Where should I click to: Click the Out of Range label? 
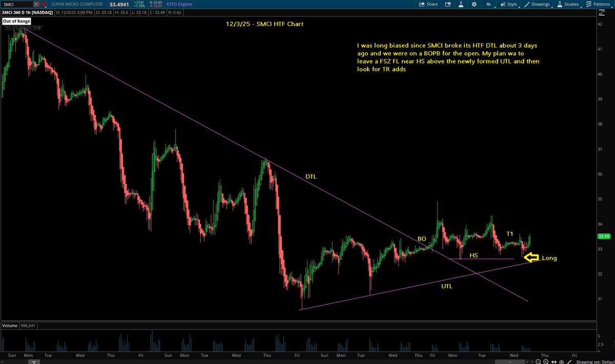(17, 22)
